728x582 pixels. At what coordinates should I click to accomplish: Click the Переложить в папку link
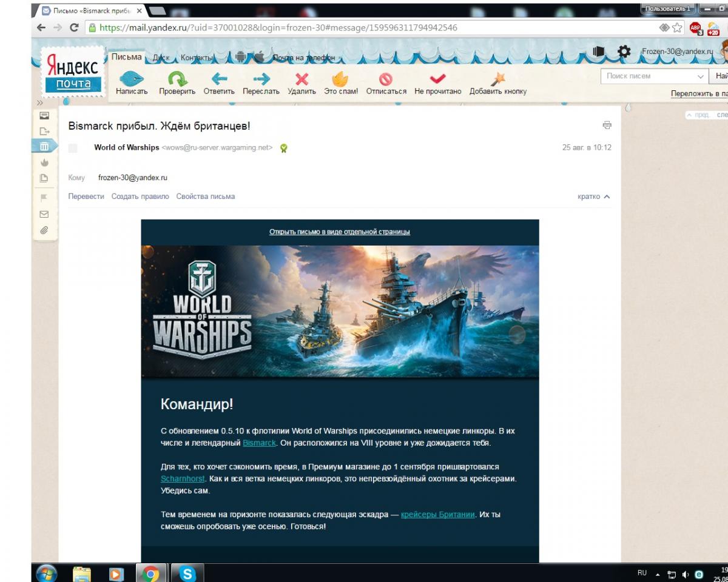click(x=699, y=94)
